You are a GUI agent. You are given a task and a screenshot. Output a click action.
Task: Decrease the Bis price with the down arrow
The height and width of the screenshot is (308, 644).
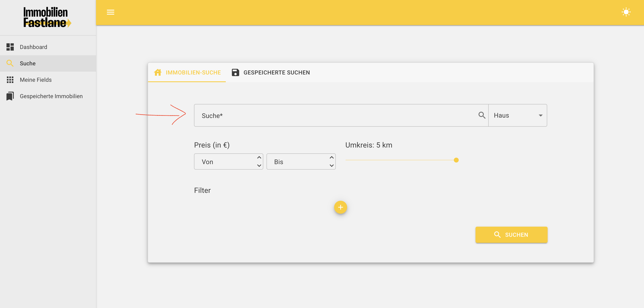[332, 166]
